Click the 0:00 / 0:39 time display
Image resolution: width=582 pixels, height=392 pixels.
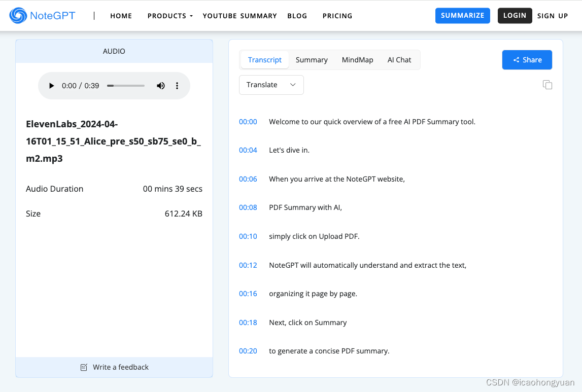tap(80, 86)
